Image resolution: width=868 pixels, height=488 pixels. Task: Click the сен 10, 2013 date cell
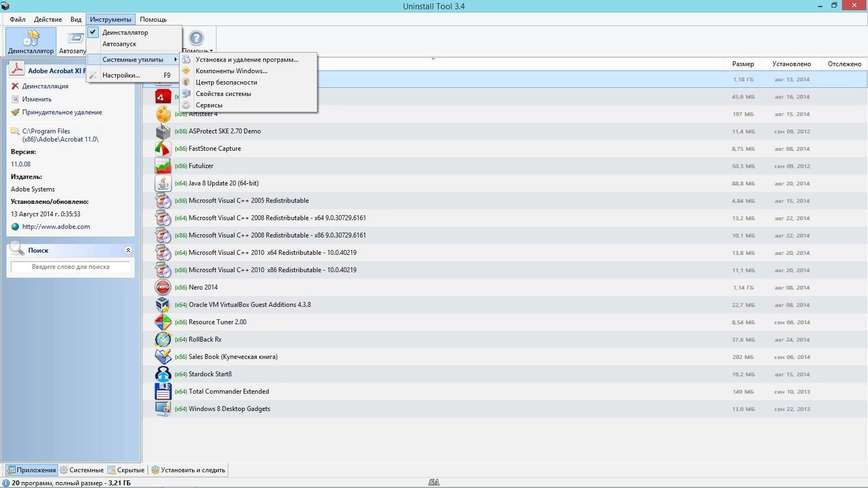(792, 392)
